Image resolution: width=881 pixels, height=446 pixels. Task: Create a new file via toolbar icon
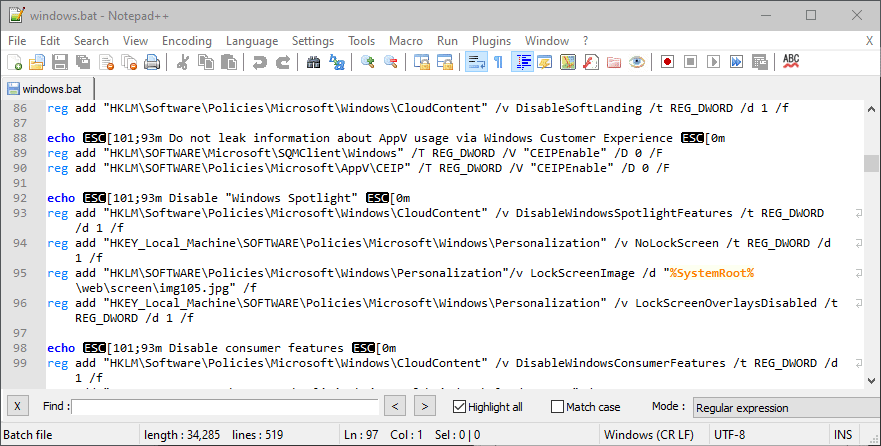pos(15,62)
